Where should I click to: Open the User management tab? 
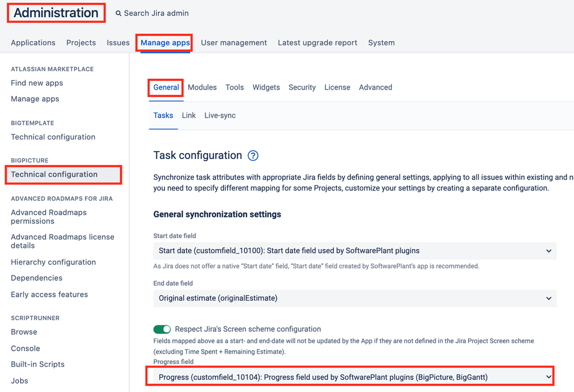(233, 43)
